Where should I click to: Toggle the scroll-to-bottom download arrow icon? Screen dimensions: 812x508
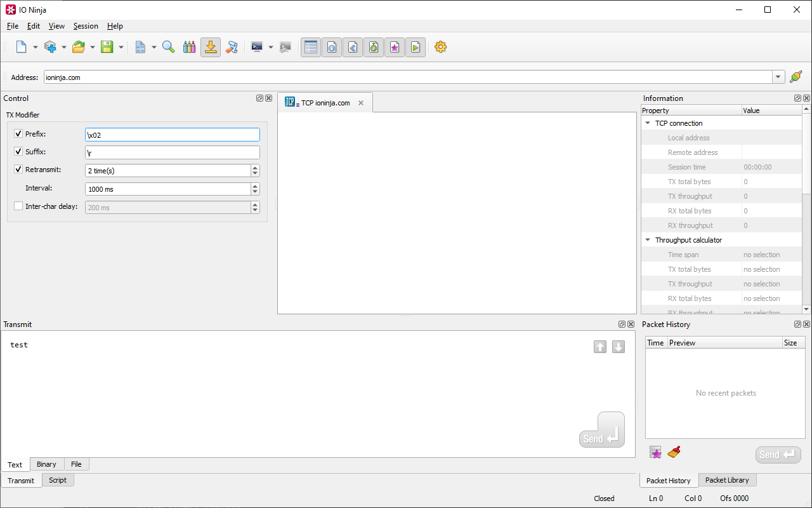pyautogui.click(x=211, y=47)
